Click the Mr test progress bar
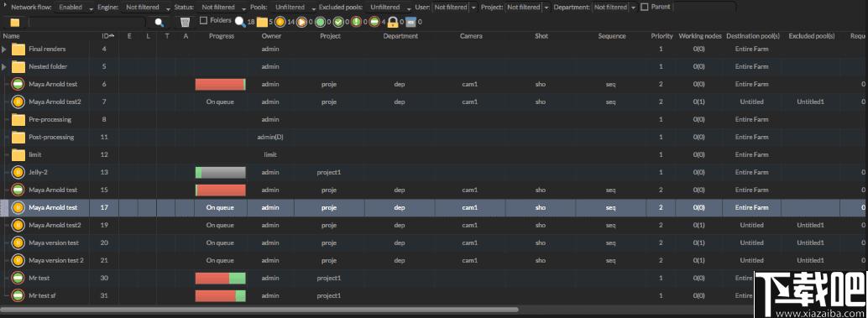 coord(220,279)
